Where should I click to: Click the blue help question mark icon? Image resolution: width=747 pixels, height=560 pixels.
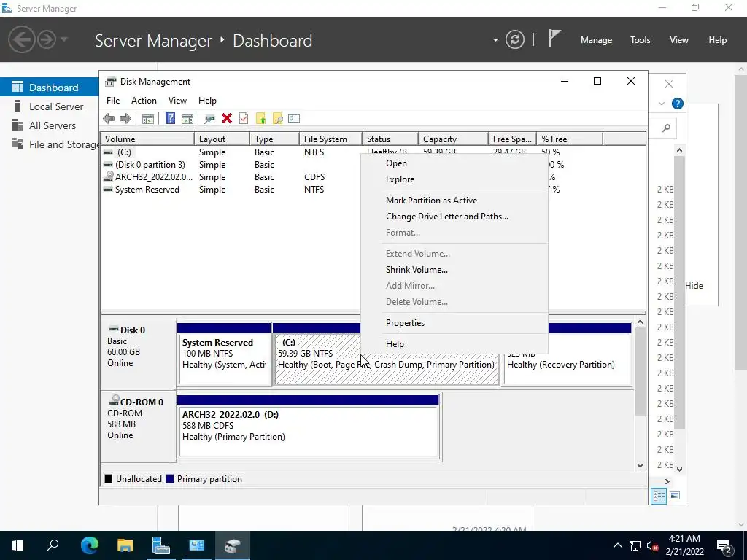[x=677, y=104]
